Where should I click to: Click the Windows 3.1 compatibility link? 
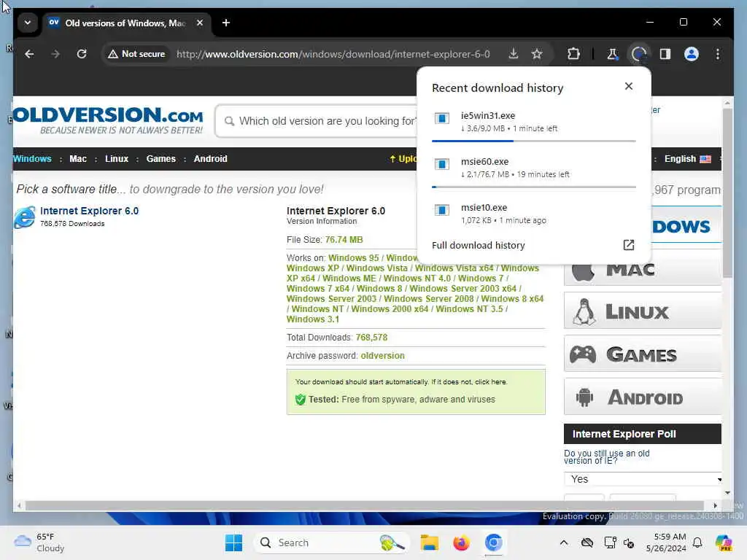[312, 319]
